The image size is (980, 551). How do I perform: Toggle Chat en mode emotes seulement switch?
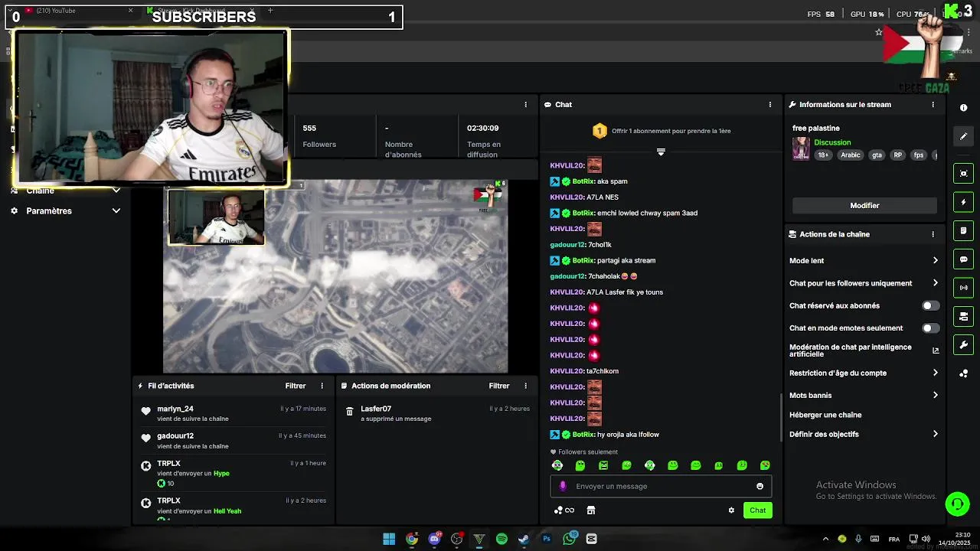pos(929,328)
